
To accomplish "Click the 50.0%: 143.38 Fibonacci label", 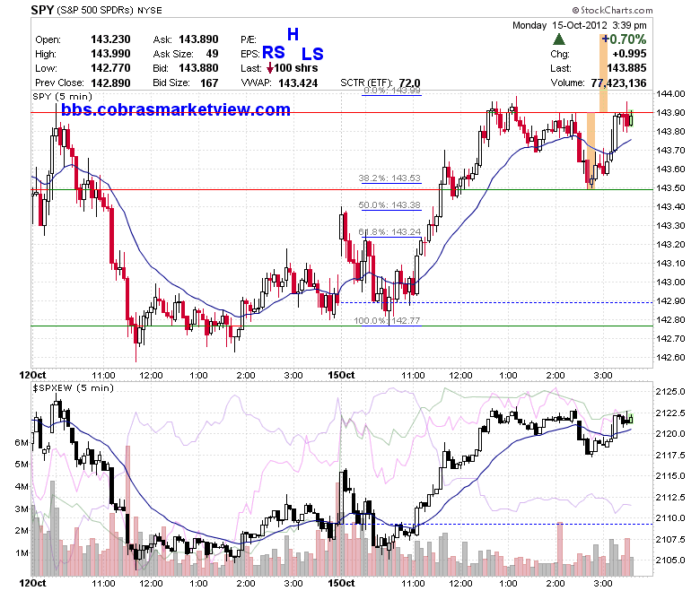I will click(x=389, y=204).
